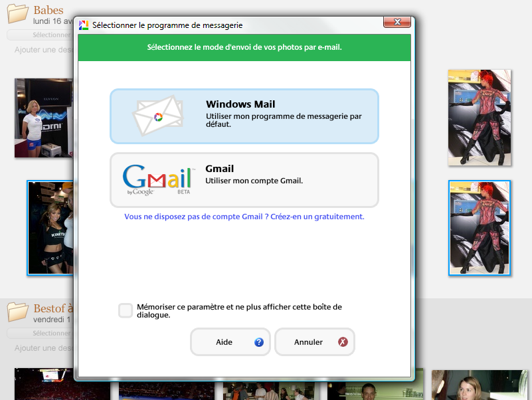Viewport: 532px width, 400px height.
Task: Select the blue-outlined red-haired body paint photo
Action: point(480,228)
